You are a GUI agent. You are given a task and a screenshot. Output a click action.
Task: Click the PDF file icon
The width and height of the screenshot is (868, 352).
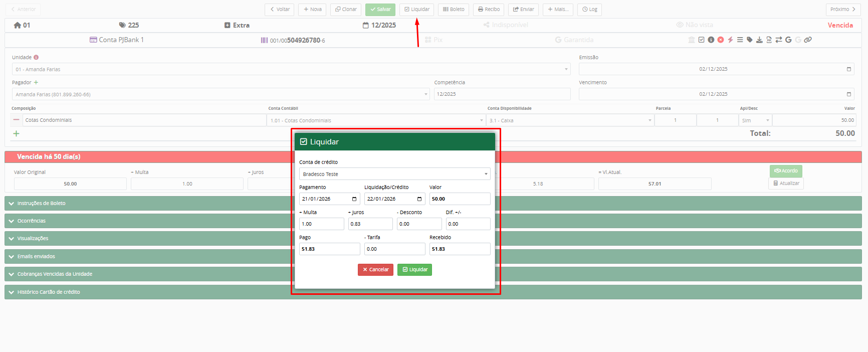(769, 40)
